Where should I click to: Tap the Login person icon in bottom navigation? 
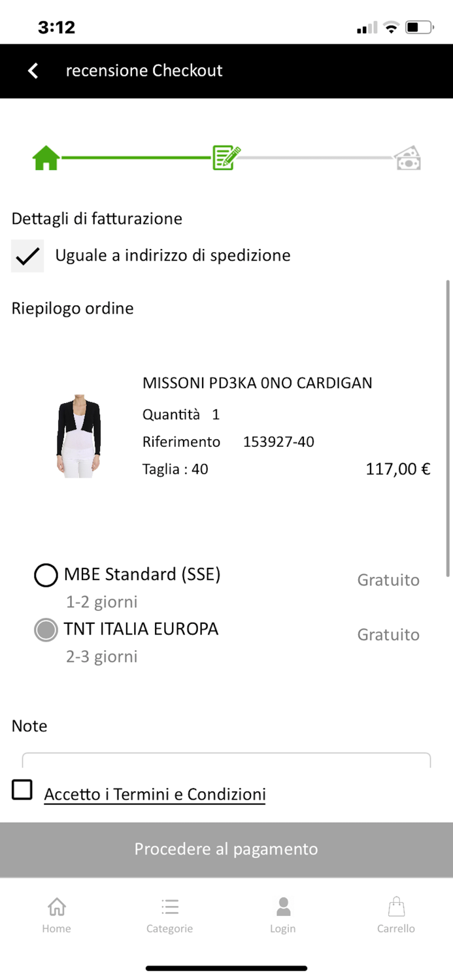coord(283,905)
